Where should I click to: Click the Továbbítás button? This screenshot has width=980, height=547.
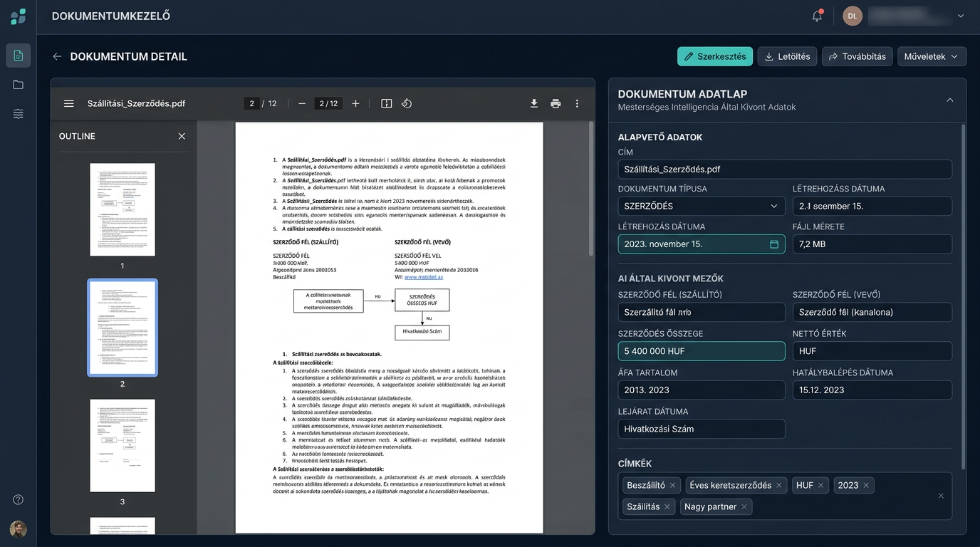tap(857, 56)
